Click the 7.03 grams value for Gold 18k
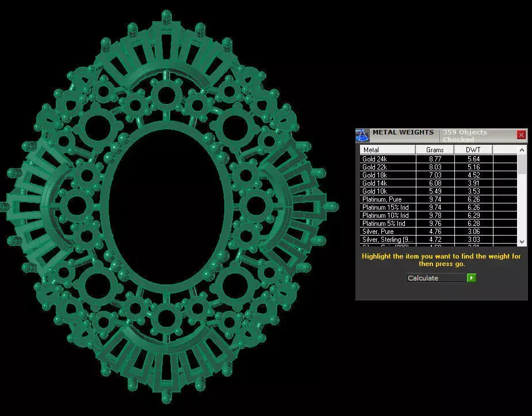Viewport: 532px width, 416px height. (x=435, y=175)
